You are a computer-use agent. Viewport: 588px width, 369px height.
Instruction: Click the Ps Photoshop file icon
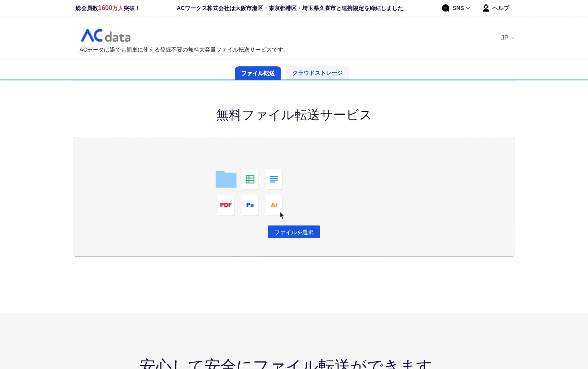click(250, 205)
